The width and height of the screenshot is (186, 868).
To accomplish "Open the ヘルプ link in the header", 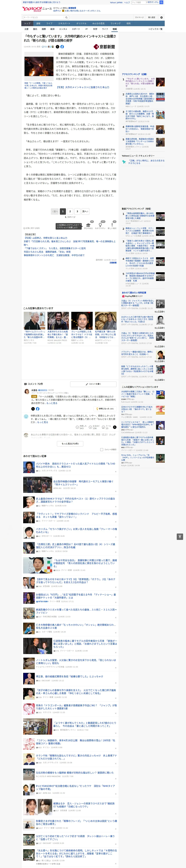I will click(127, 2).
